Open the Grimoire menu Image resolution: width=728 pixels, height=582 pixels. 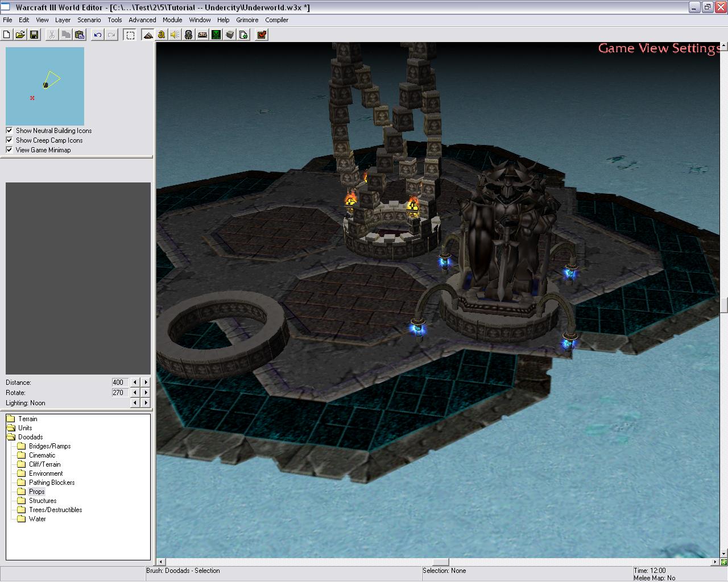[247, 20]
